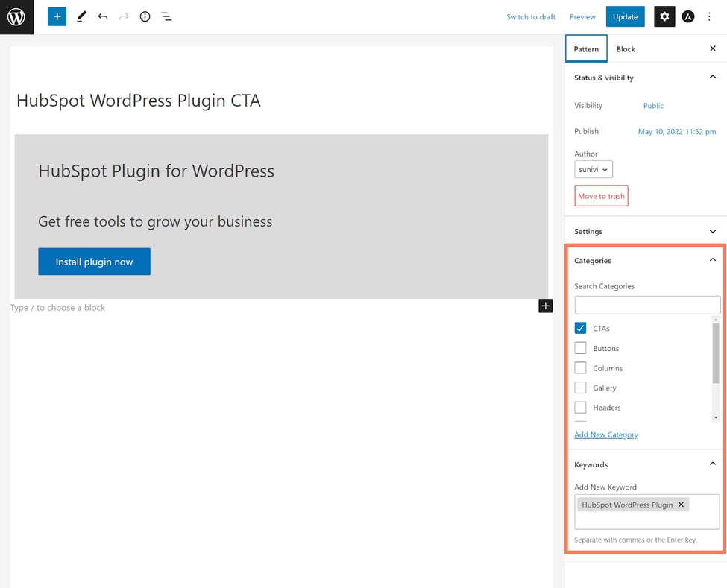Uncheck the CTAs category checkbox
727x588 pixels.
(581, 329)
